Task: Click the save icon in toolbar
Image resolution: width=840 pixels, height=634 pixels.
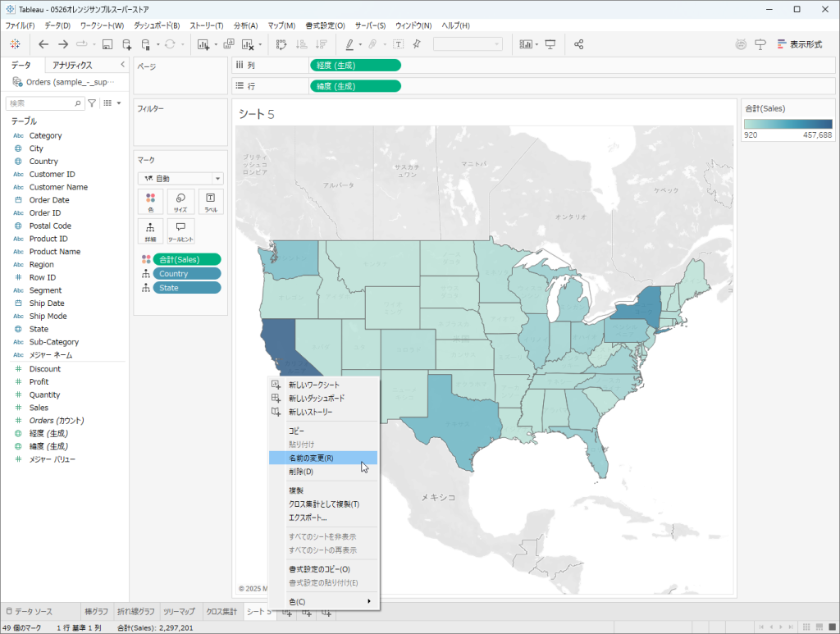Action: [x=107, y=44]
